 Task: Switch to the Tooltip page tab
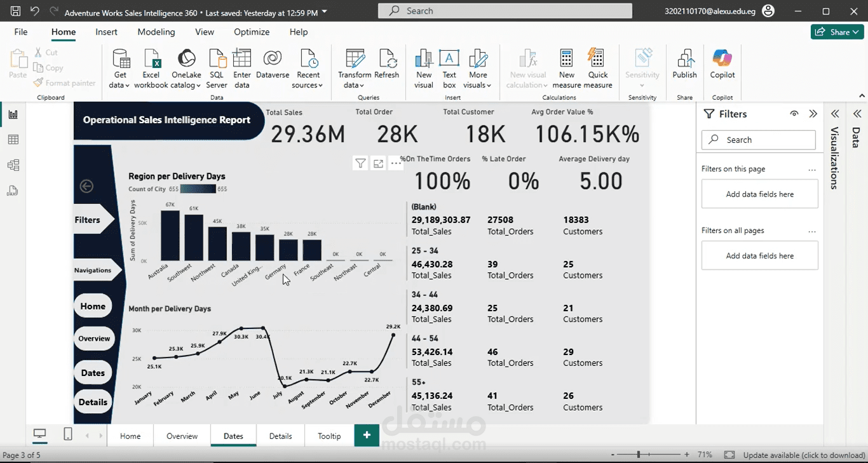[329, 436]
